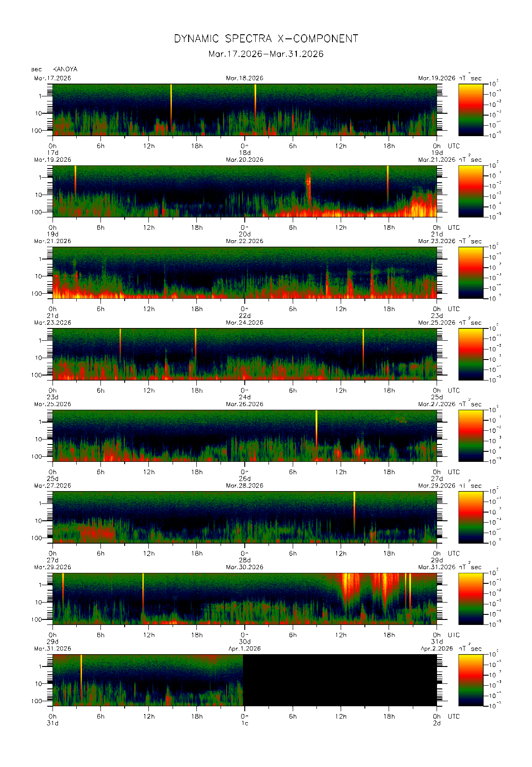Image resolution: width=532 pixels, height=767 pixels.
Task: Click the color bar beside the bottom short spectrogram
Action: point(470,680)
